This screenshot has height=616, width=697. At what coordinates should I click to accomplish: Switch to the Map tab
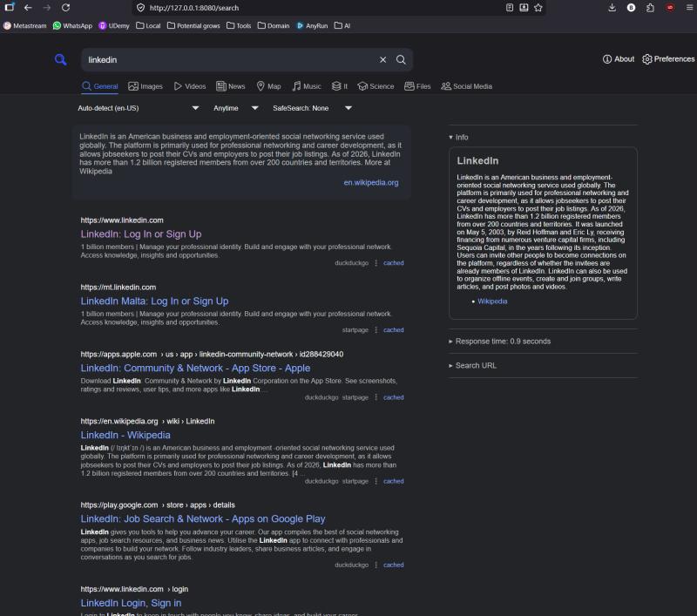269,86
